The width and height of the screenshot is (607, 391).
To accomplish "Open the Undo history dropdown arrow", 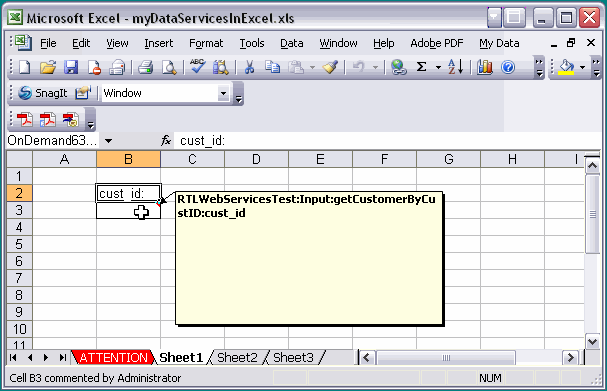I will [x=375, y=68].
